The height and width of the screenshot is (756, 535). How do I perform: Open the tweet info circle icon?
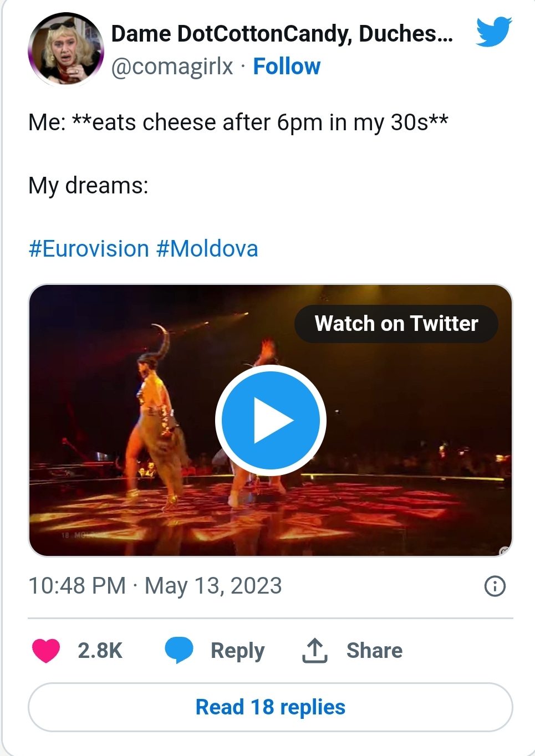tap(495, 586)
